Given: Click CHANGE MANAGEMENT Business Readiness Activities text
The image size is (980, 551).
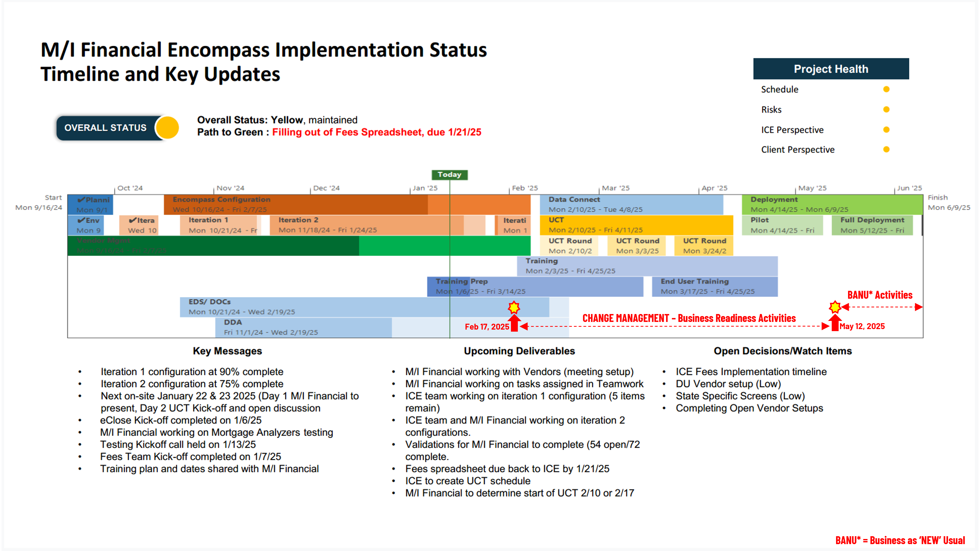Looking at the screenshot, I should point(689,318).
